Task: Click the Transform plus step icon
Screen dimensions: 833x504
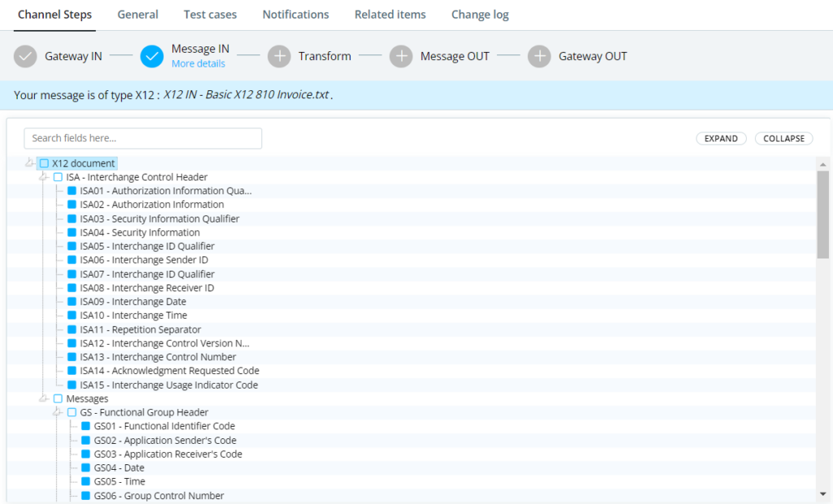Action: (x=280, y=56)
